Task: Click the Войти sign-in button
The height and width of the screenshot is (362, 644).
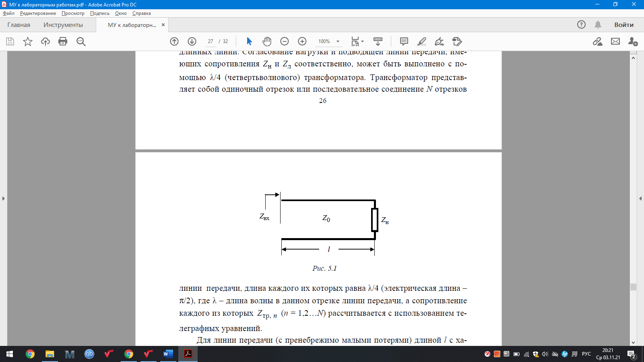Action: [624, 25]
